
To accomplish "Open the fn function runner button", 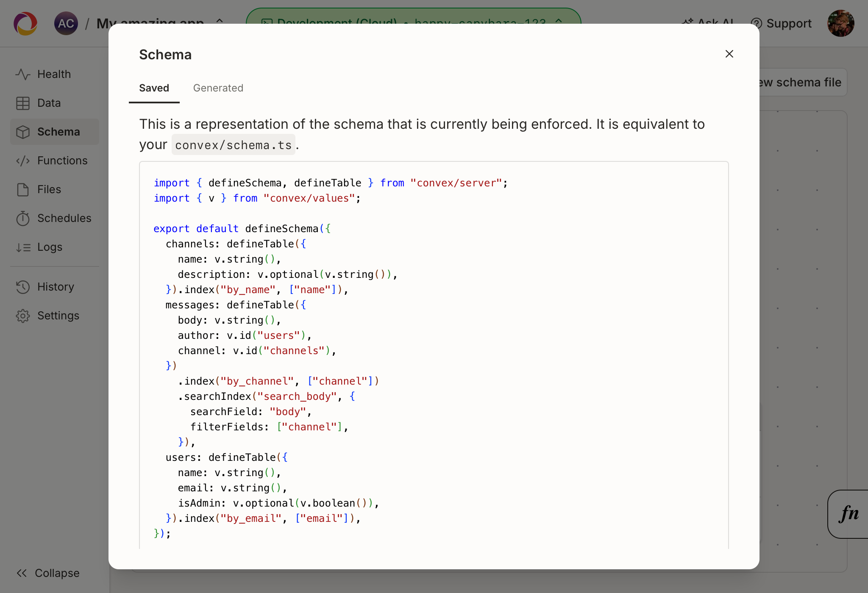I will coord(848,514).
